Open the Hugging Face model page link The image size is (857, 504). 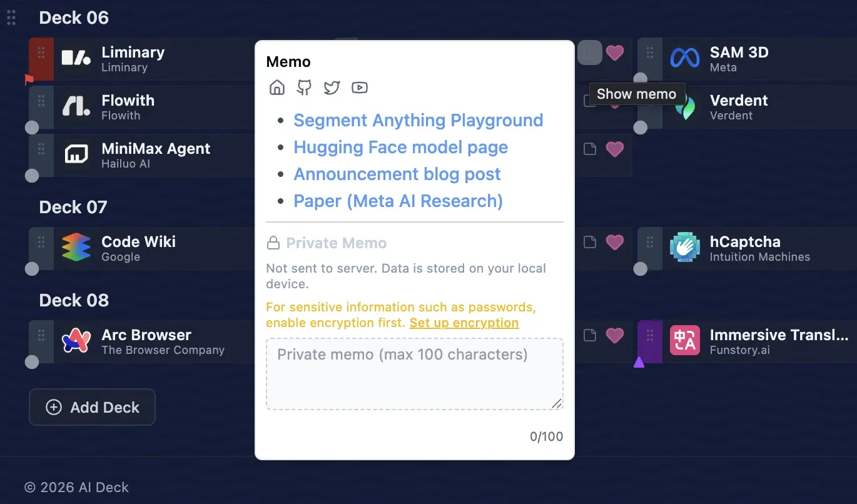[x=401, y=147]
